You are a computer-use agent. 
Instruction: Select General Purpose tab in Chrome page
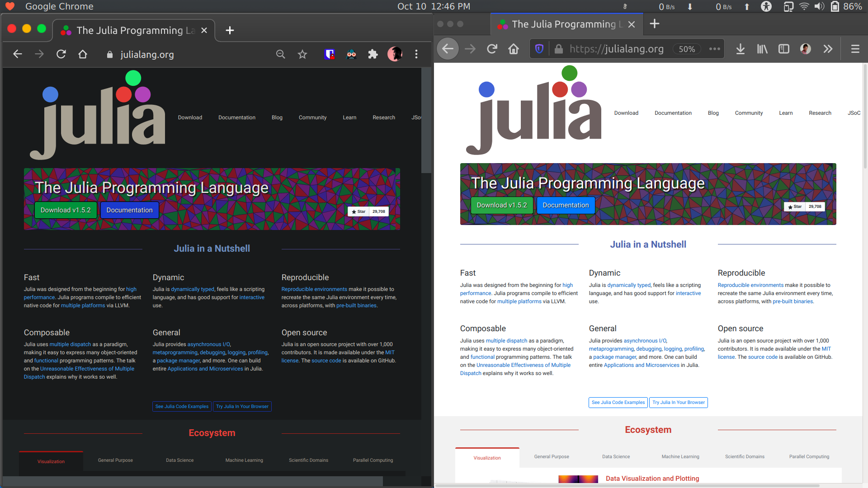pos(115,460)
